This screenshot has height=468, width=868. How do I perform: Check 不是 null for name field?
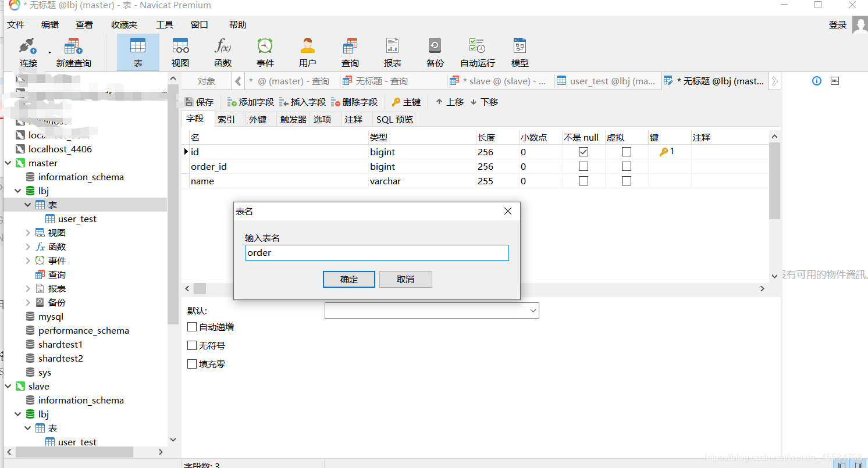click(x=584, y=181)
